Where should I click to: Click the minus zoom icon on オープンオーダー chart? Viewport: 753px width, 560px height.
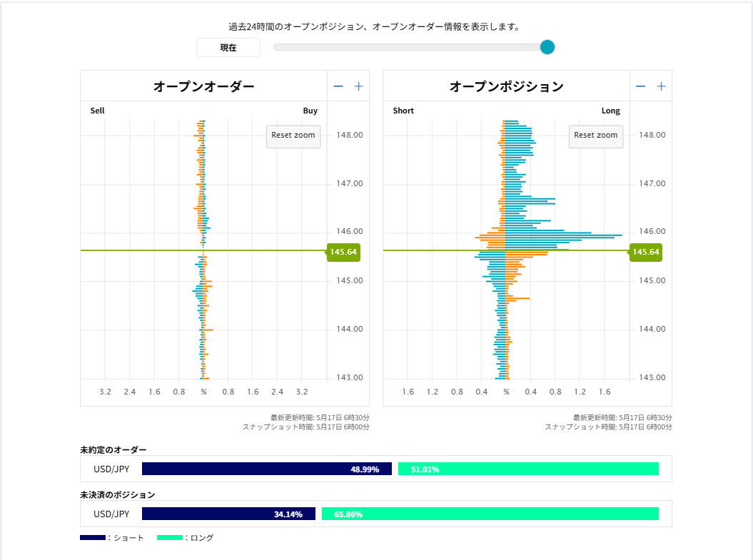(x=338, y=86)
